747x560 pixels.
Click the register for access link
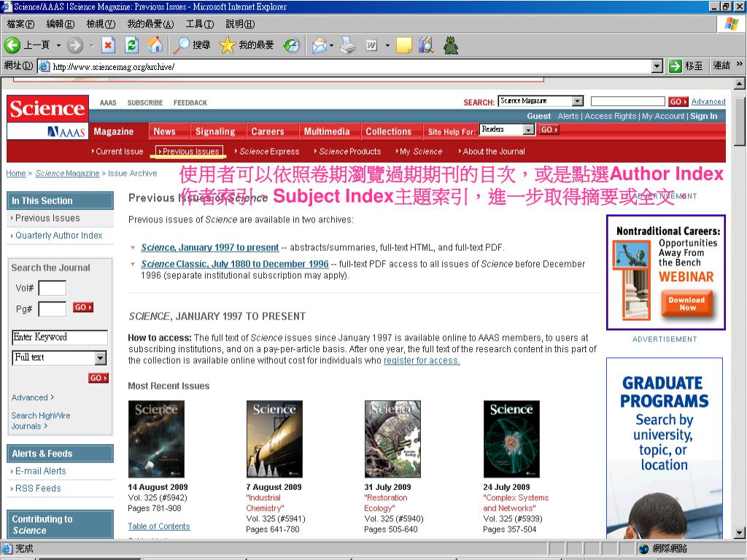(422, 360)
